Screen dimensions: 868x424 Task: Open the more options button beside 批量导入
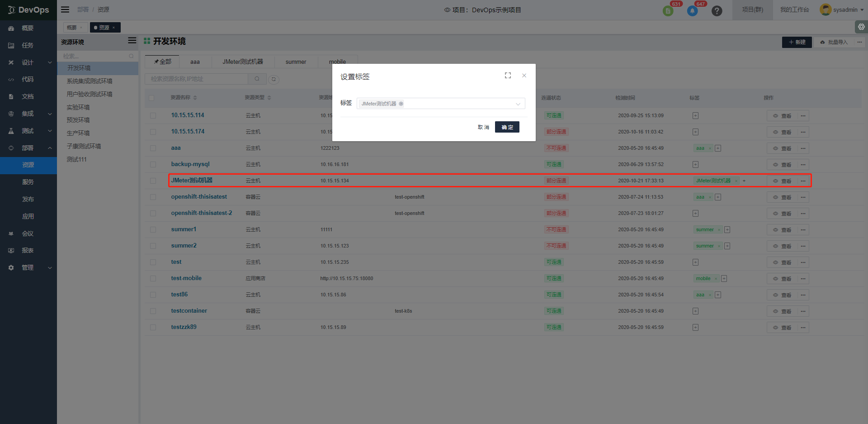(859, 42)
